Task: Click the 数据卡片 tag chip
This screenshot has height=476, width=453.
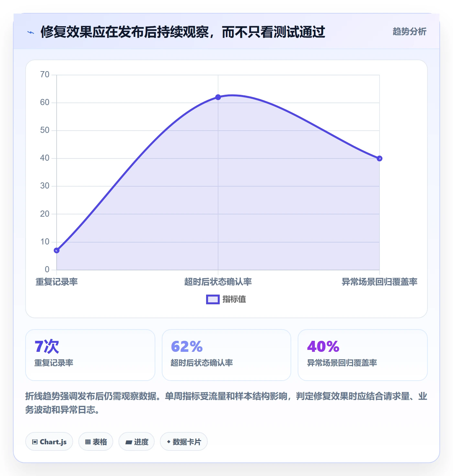Action: (184, 441)
